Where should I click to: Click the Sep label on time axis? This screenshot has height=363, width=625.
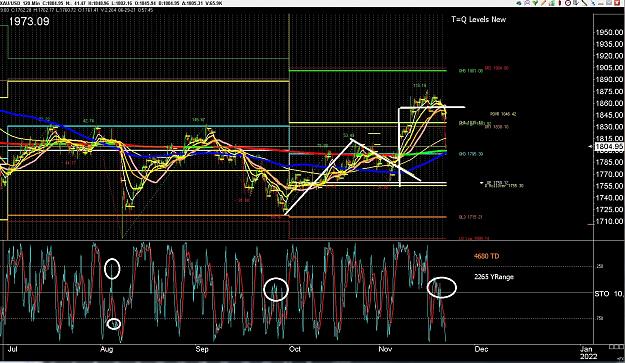pos(202,349)
